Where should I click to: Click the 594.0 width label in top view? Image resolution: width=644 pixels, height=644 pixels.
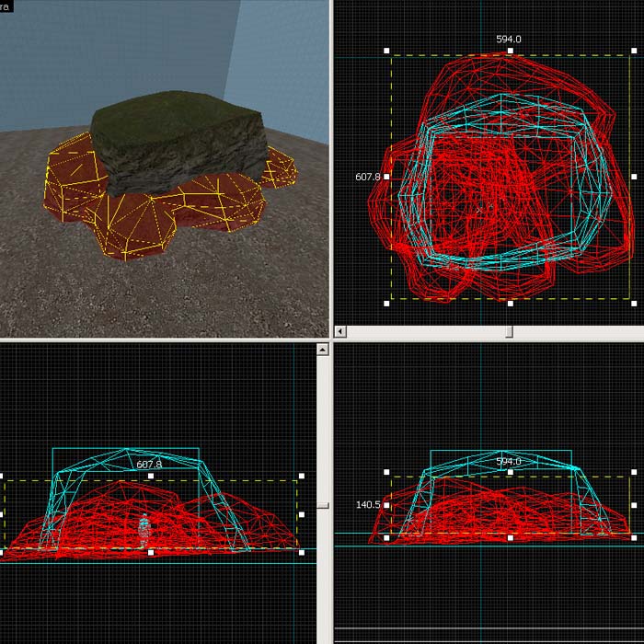[x=509, y=40]
